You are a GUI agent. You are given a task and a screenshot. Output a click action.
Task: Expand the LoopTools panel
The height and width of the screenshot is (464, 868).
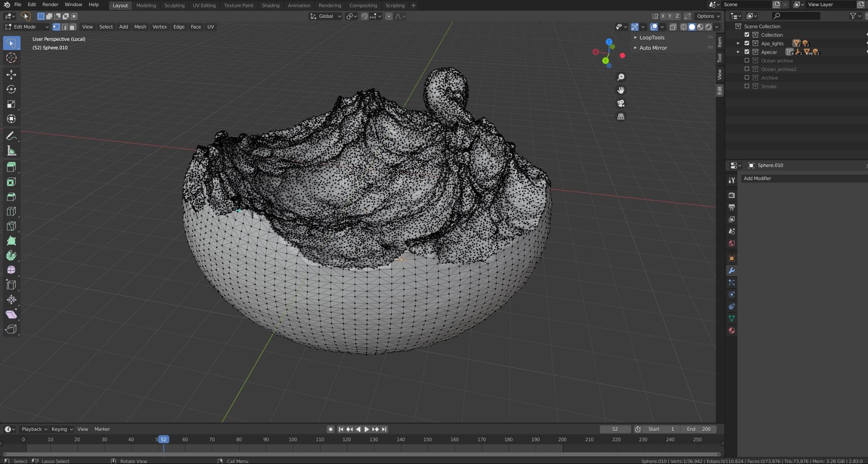click(x=651, y=38)
